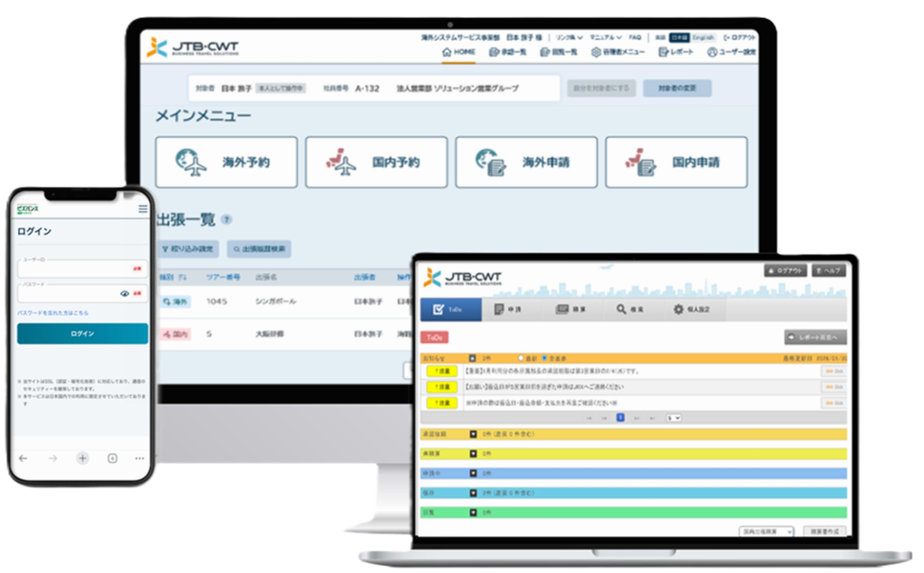Click the 対象者の変更 button
Viewport: 924px width, 573px height.
[677, 88]
